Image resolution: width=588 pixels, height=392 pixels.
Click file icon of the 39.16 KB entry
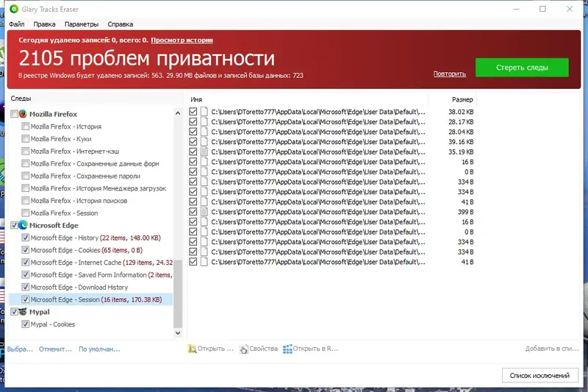[204, 141]
